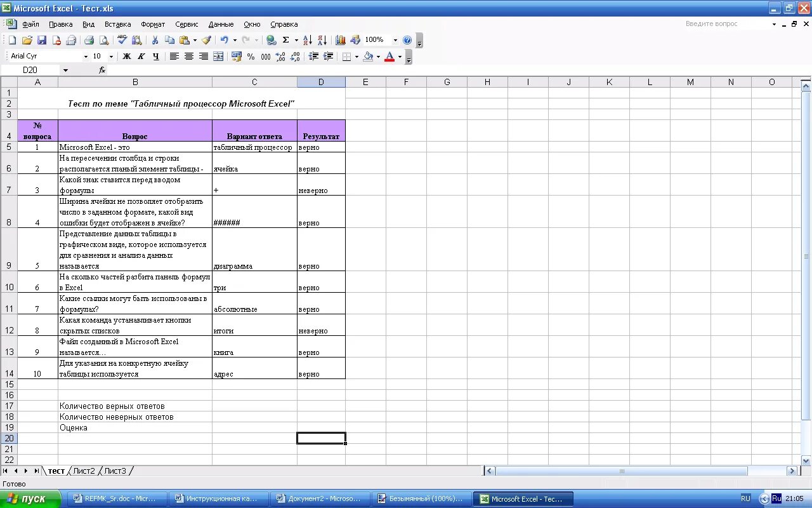Viewport: 812px width, 508px height.
Task: Open the Правка menu
Action: 61,24
